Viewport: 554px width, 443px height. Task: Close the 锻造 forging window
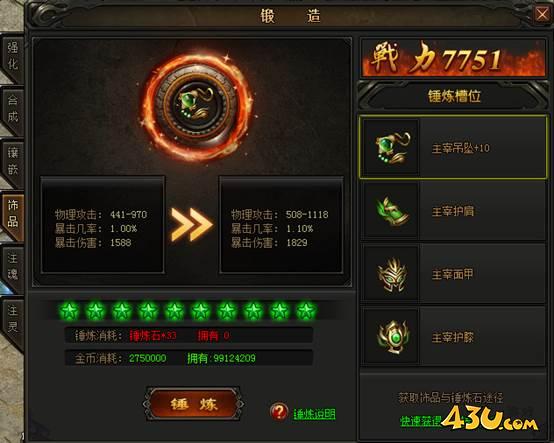(542, 14)
